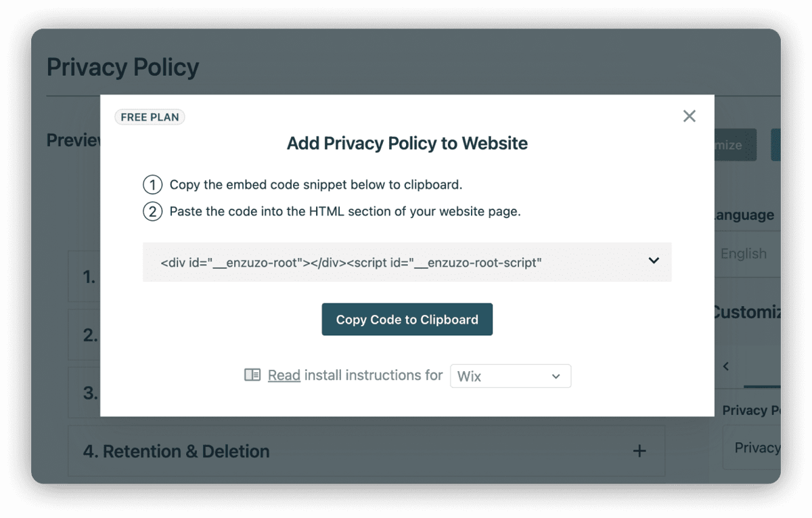This screenshot has height=518, width=812.
Task: Click the step 2 numbered circle icon
Action: (152, 211)
